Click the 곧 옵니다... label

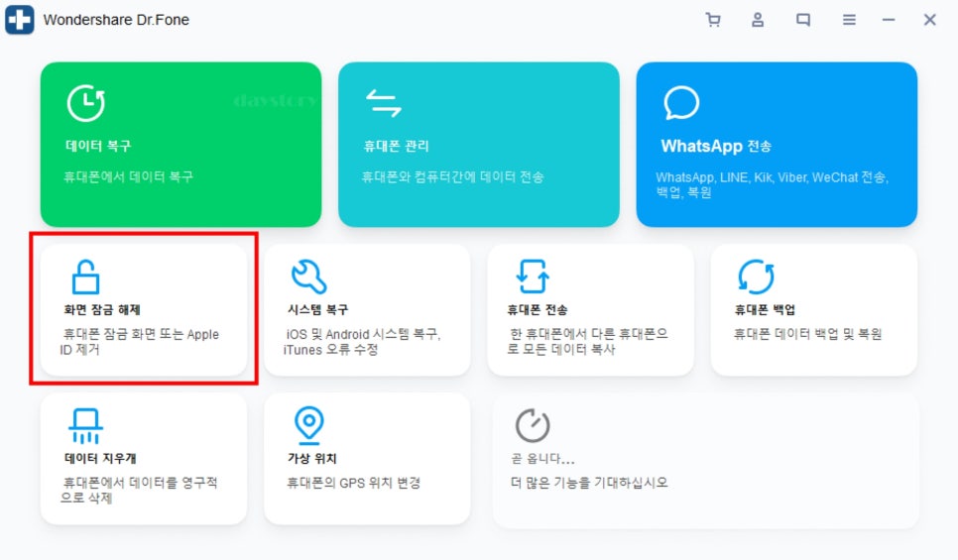point(542,459)
